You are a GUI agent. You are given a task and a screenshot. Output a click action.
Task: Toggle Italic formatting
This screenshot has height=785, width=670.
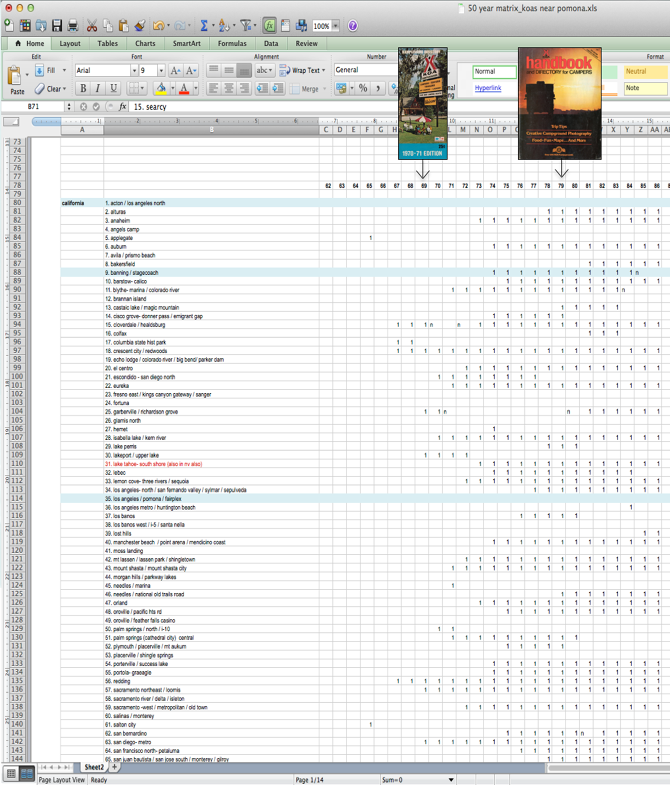pyautogui.click(x=98, y=89)
